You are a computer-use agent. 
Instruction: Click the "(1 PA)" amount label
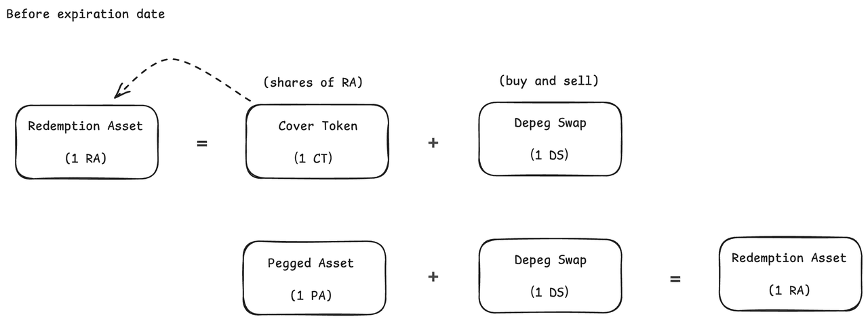click(311, 296)
